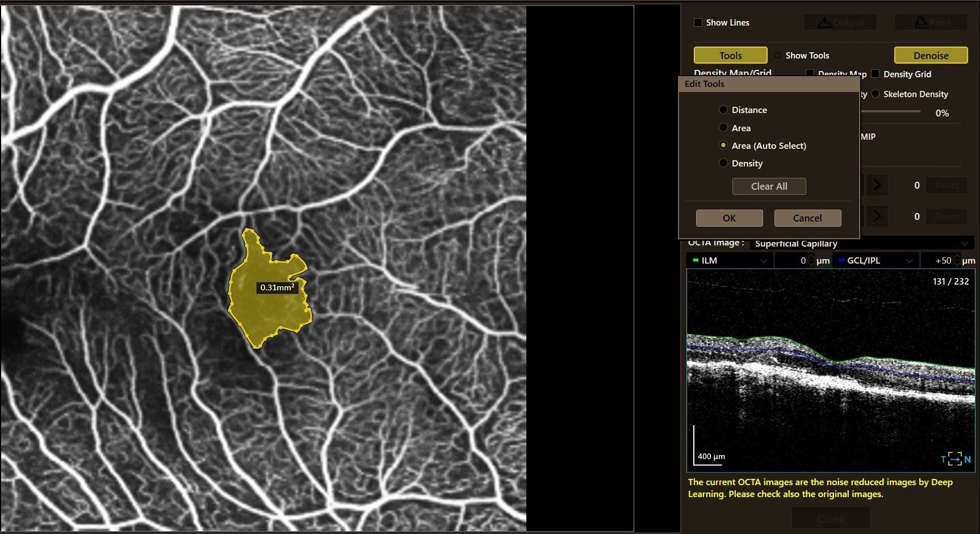Screen dimensions: 980x534
Task: Click the T-N scan orientation icon
Action: click(956, 458)
